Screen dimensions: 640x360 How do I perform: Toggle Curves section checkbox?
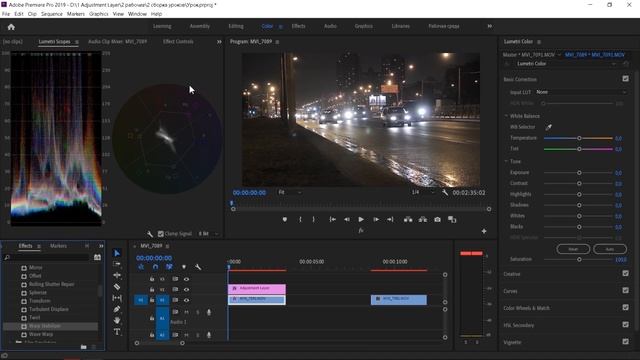tap(625, 290)
